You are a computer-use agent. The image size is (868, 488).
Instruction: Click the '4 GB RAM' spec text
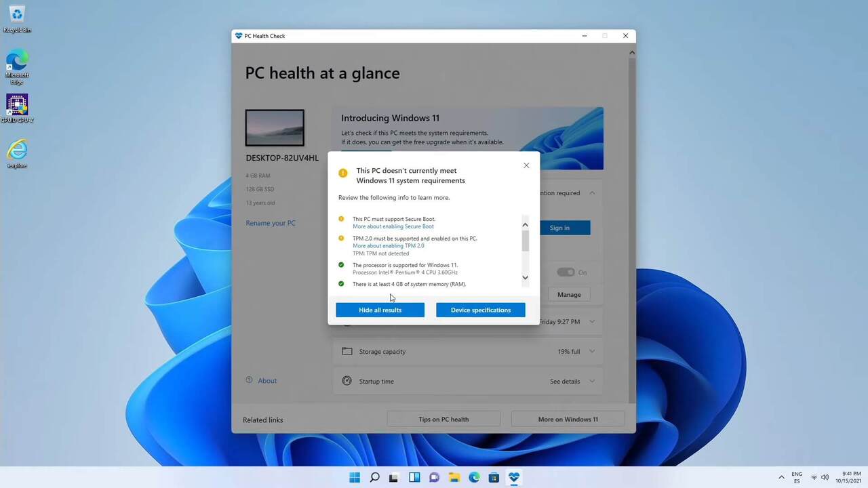coord(258,176)
